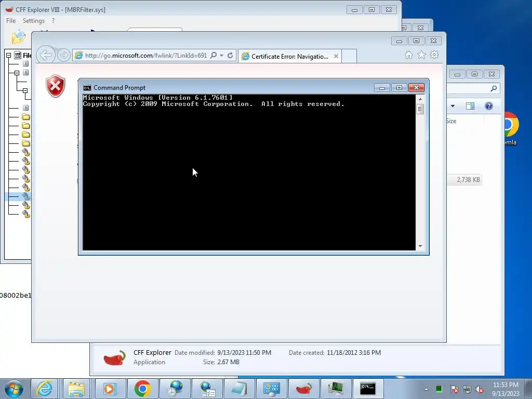The image size is (532, 399).
Task: Click the Command Prompt scrollbar down arrow
Action: click(420, 246)
